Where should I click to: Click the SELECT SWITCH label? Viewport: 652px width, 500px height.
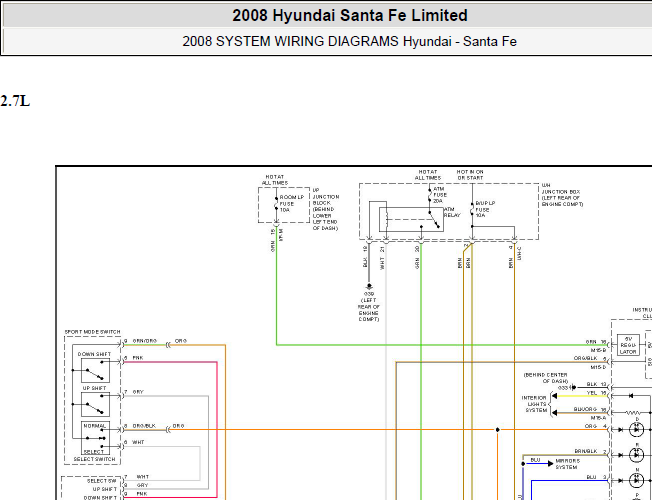(x=94, y=459)
